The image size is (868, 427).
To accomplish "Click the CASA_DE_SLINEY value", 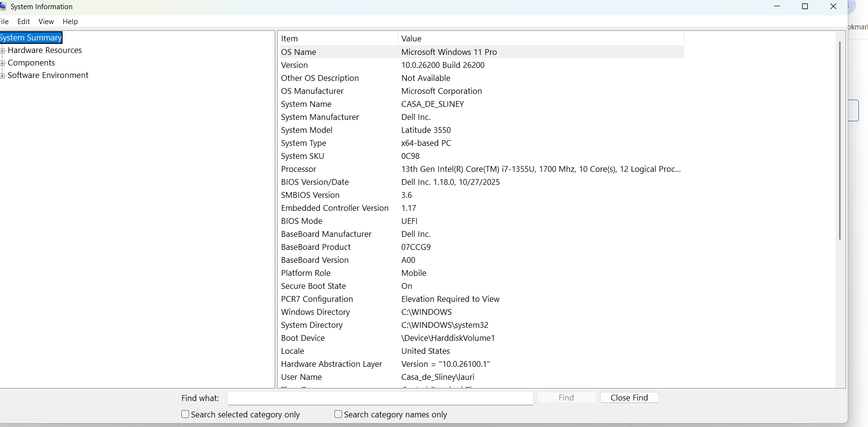I will point(433,104).
